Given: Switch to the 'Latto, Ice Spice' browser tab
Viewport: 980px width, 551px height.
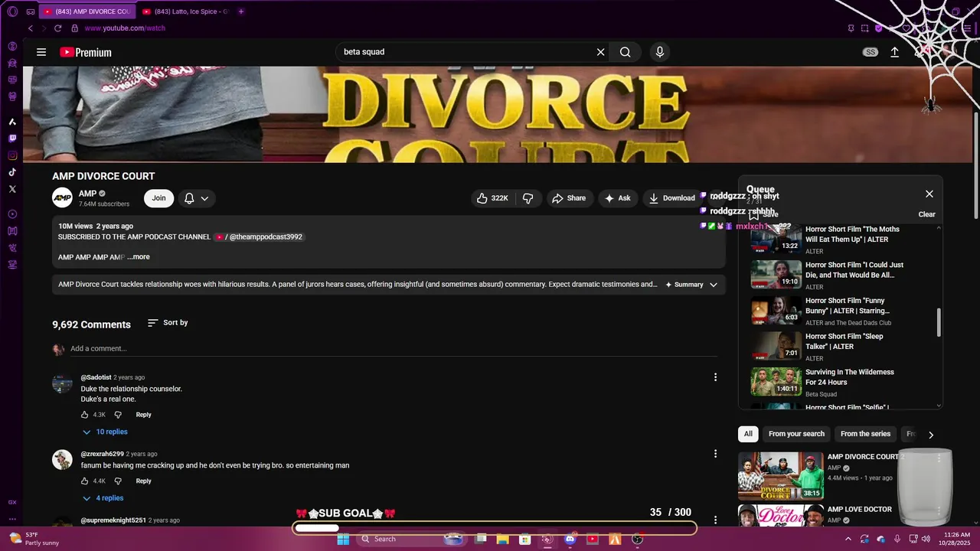Looking at the screenshot, I should click(x=186, y=11).
